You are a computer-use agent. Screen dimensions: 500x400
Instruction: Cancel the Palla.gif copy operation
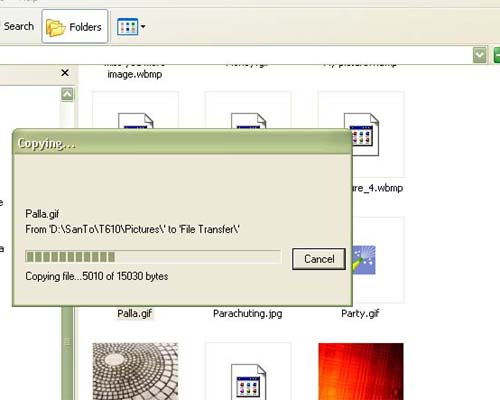(x=319, y=259)
